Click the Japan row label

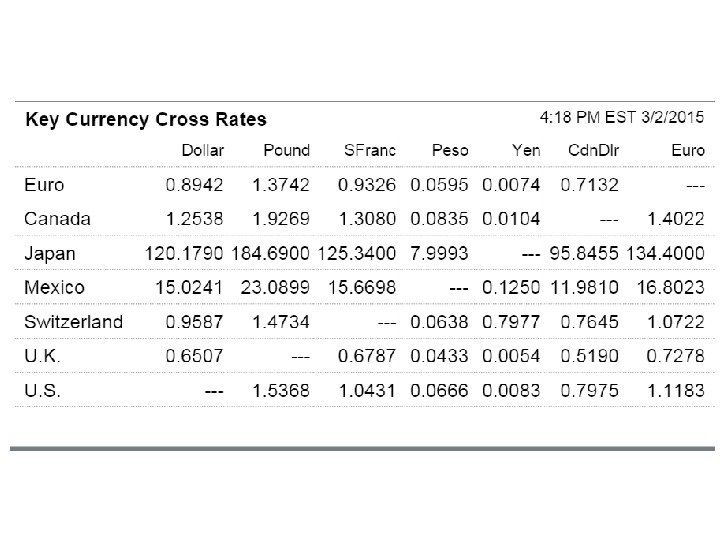(49, 253)
